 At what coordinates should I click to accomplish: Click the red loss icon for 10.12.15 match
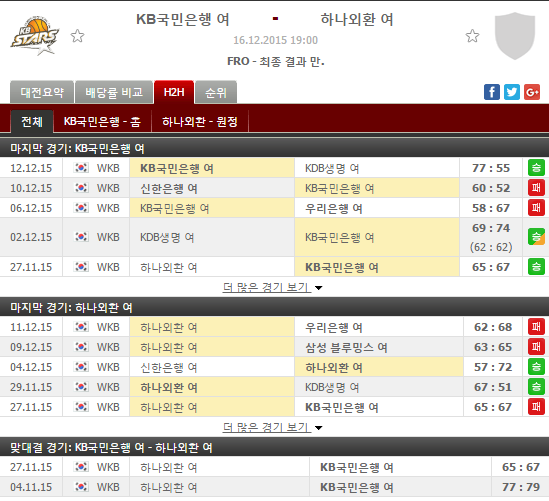coord(536,188)
